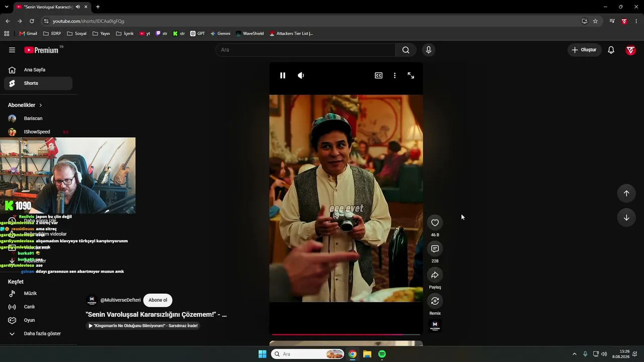Go to the previous Short
Screen dimensions: 644x362
(626, 194)
